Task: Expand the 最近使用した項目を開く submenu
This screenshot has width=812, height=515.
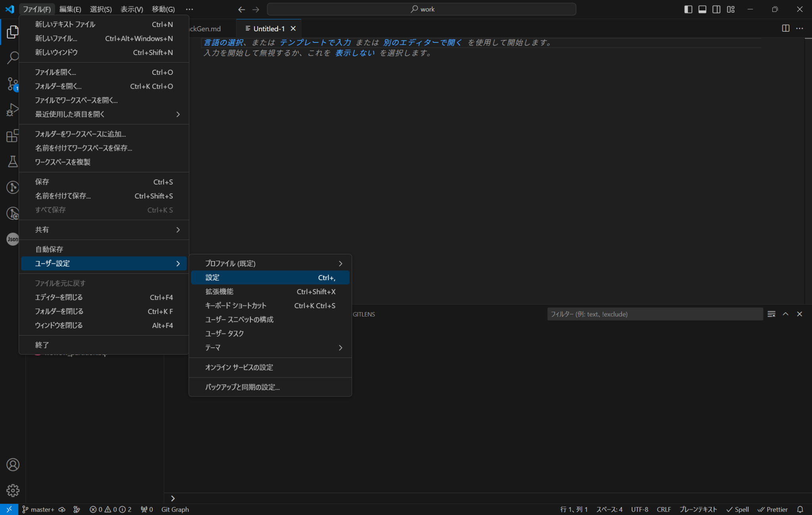Action: click(178, 114)
